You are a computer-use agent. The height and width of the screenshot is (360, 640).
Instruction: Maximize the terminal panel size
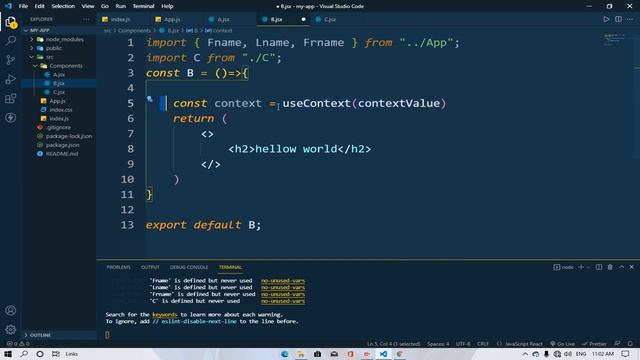pyautogui.click(x=622, y=267)
